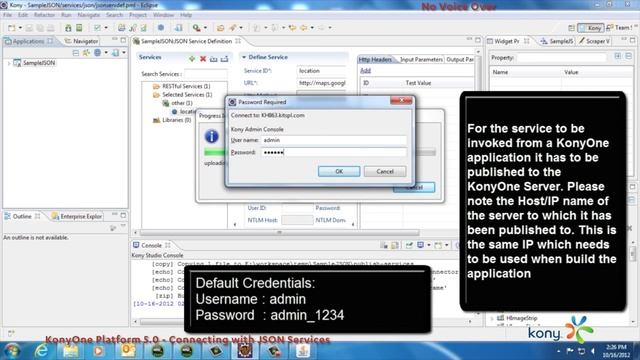The width and height of the screenshot is (640, 360).
Task: Click Cancel in the Password Required dialog
Action: coord(385,171)
